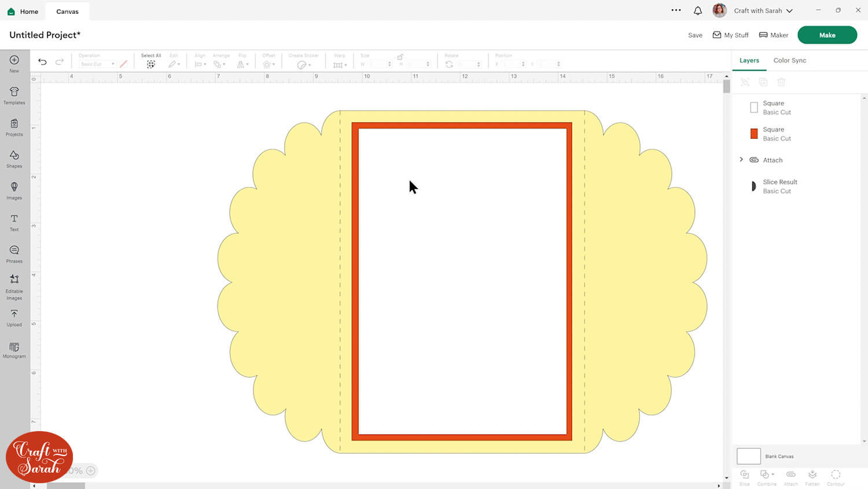This screenshot has height=489, width=868.
Task: Select the orange rectangle border on canvas
Action: (462, 125)
